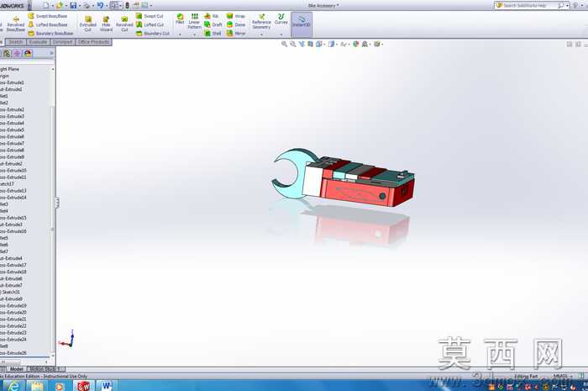Open the Save dropdown arrow
This screenshot has width=588, height=391.
(80, 6)
